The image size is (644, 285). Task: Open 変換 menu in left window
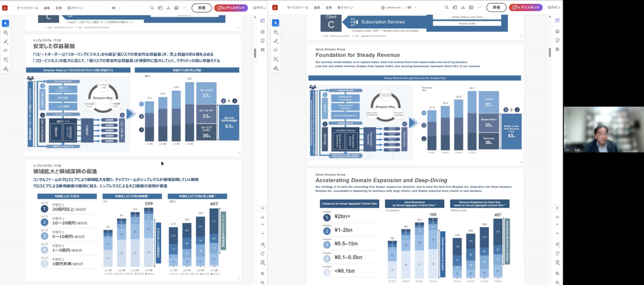click(59, 8)
